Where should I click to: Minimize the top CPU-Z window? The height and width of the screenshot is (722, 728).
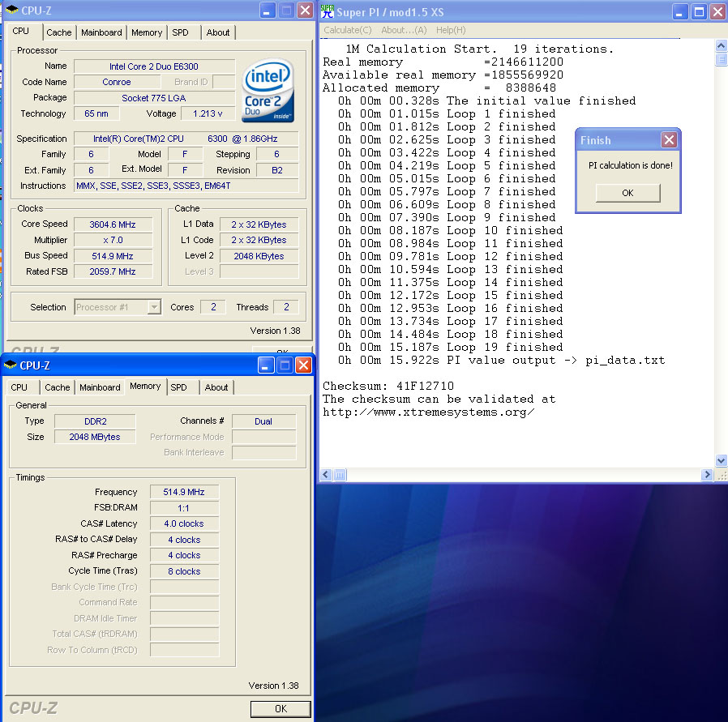tap(268, 11)
